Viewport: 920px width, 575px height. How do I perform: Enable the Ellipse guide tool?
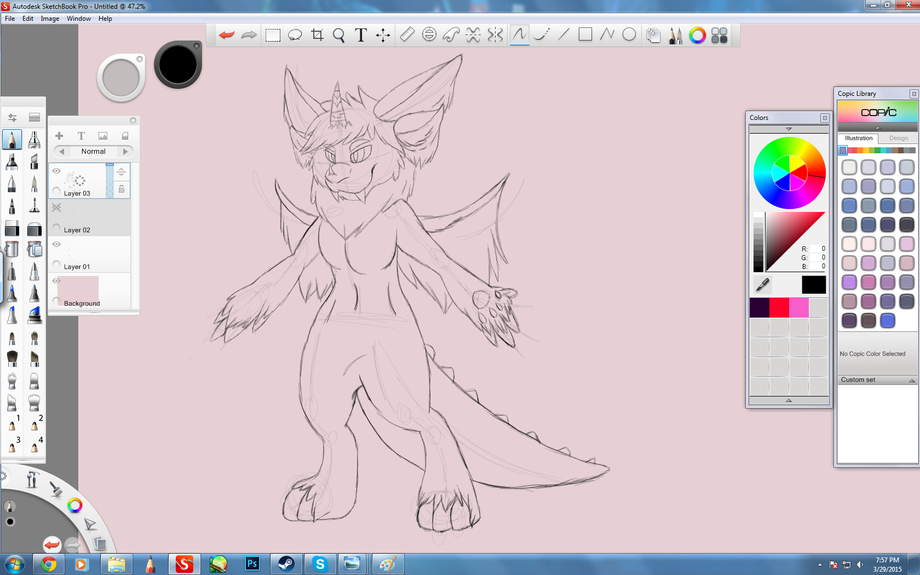[429, 35]
